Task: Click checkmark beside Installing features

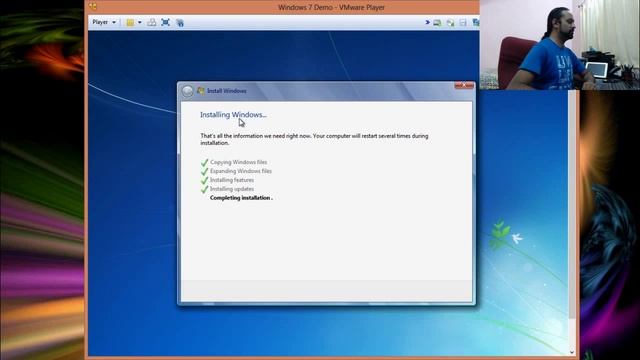Action: pos(204,180)
